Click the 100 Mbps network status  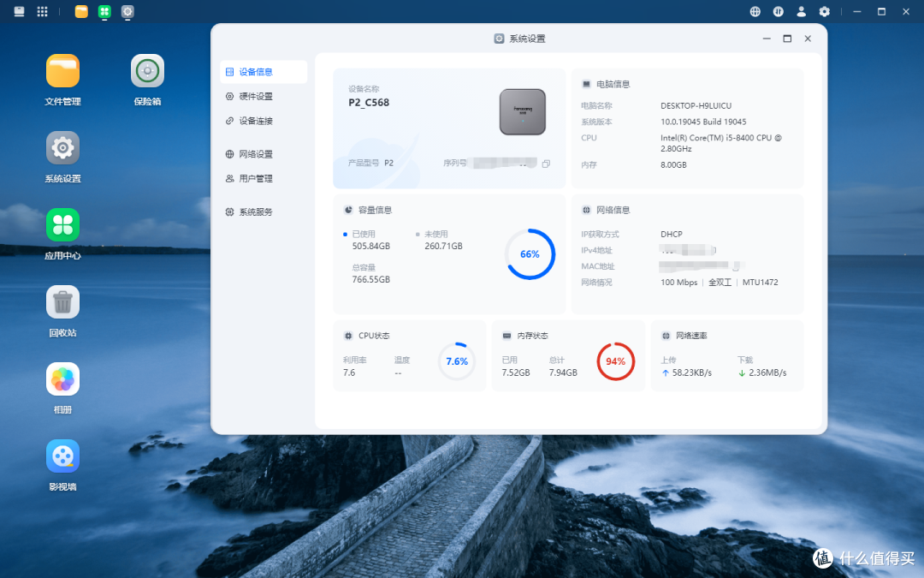678,283
